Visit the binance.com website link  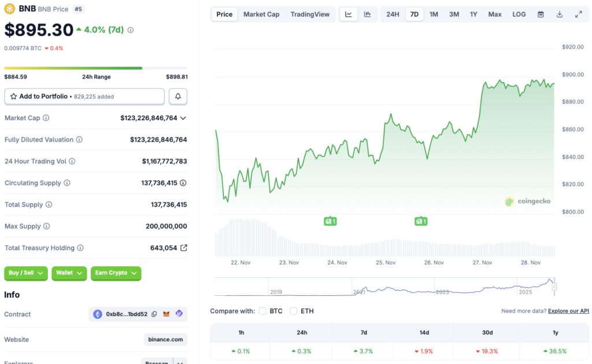pyautogui.click(x=165, y=339)
